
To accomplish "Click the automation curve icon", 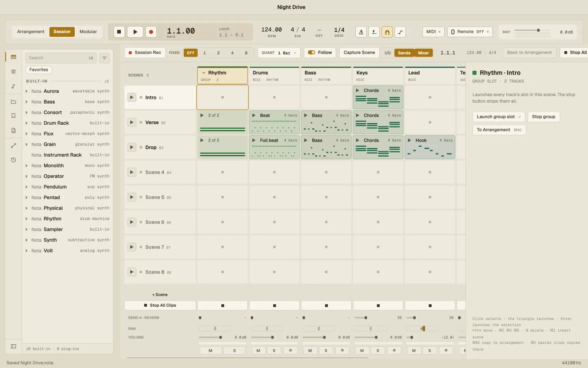I will coord(400,32).
